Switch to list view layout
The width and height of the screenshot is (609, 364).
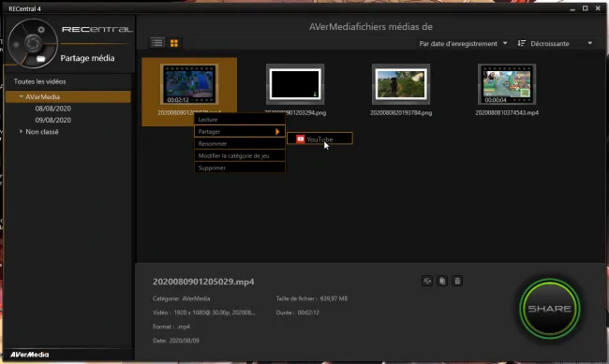(157, 43)
